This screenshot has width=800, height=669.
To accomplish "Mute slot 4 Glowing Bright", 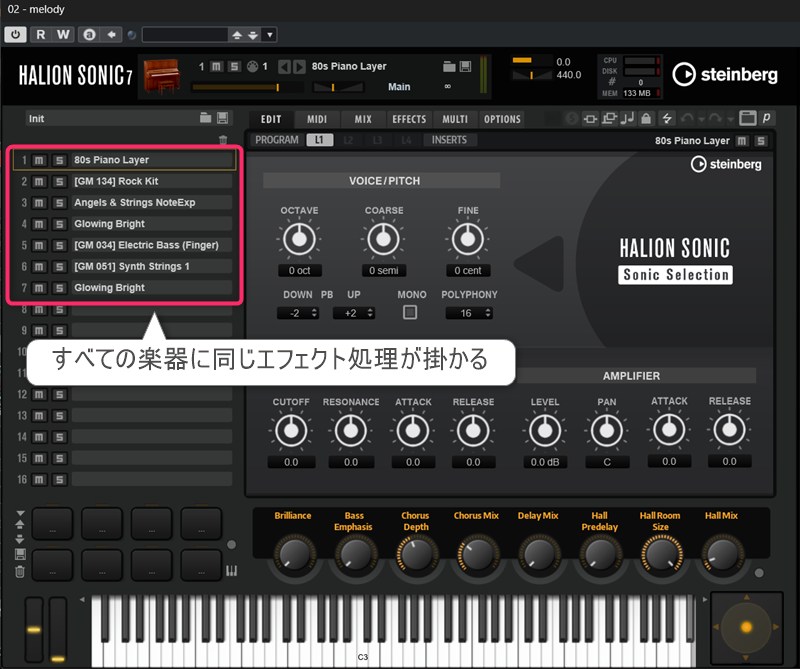I will click(x=39, y=225).
